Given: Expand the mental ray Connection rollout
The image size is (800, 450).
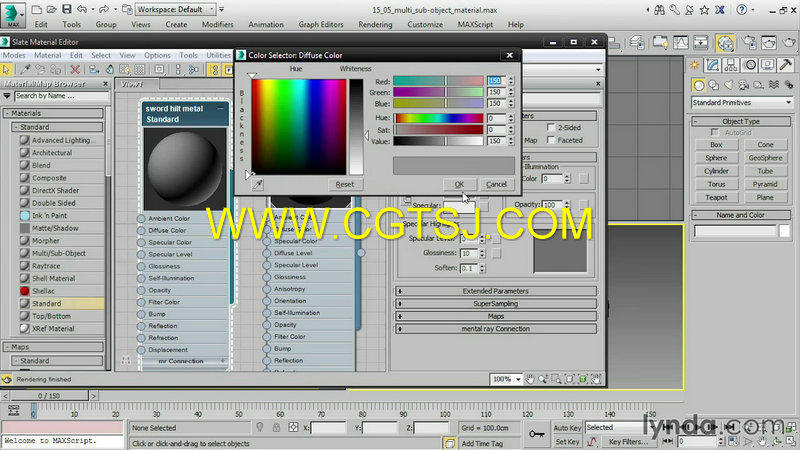Looking at the screenshot, I should coord(495,329).
